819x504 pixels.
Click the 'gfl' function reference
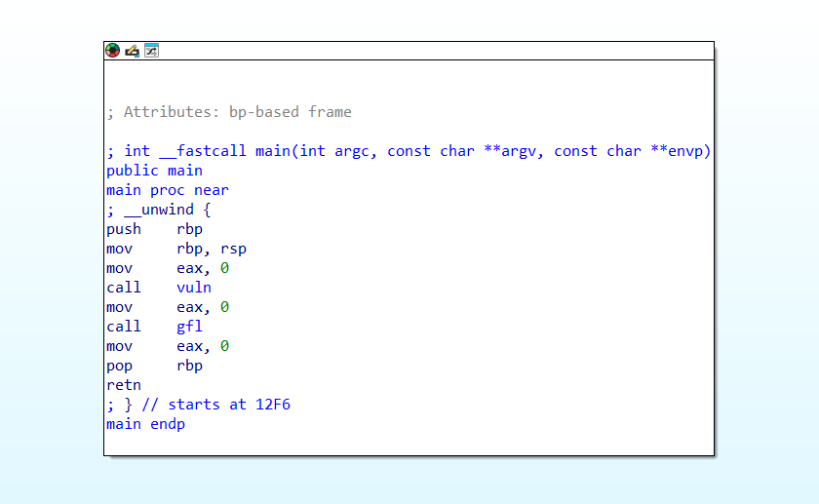point(189,327)
